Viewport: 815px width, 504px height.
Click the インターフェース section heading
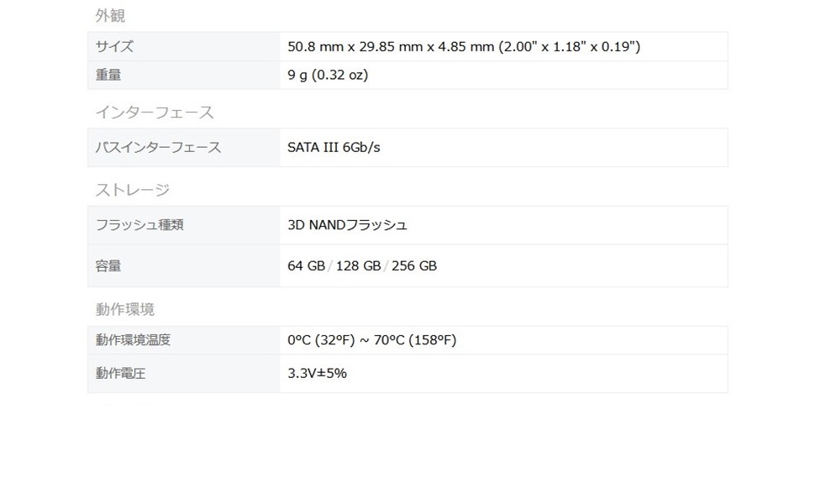tap(155, 113)
